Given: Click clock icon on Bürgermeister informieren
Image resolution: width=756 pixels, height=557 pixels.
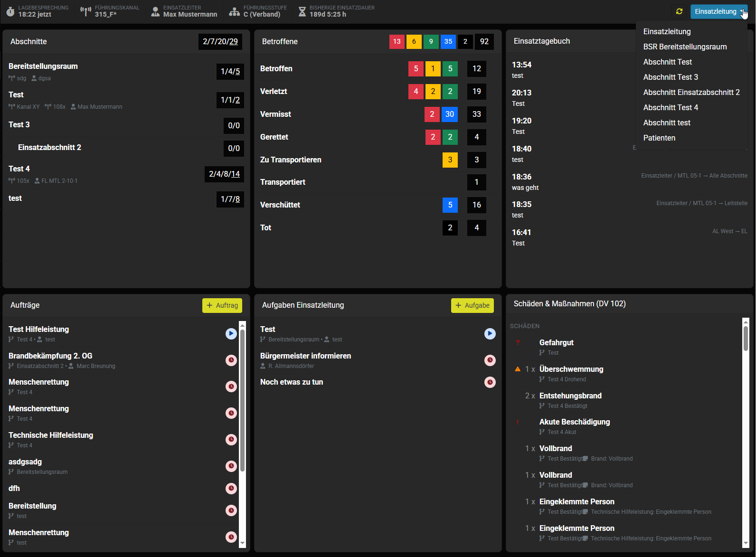Looking at the screenshot, I should click(490, 360).
